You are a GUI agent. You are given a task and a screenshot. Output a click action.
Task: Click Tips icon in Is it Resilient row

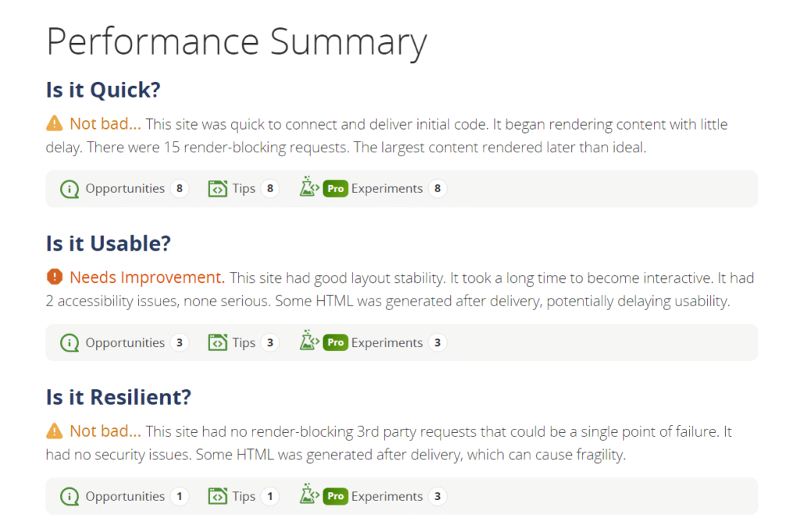tap(216, 496)
